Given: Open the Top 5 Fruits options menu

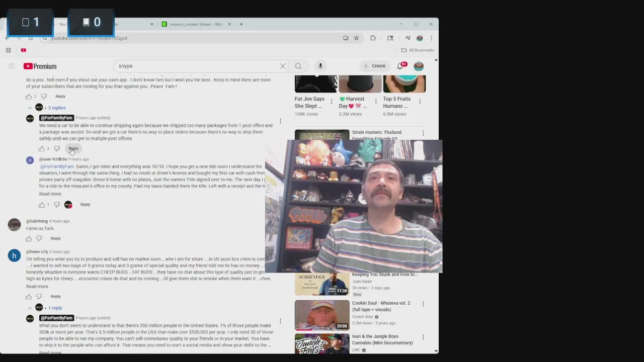Looking at the screenshot, I should [420, 101].
